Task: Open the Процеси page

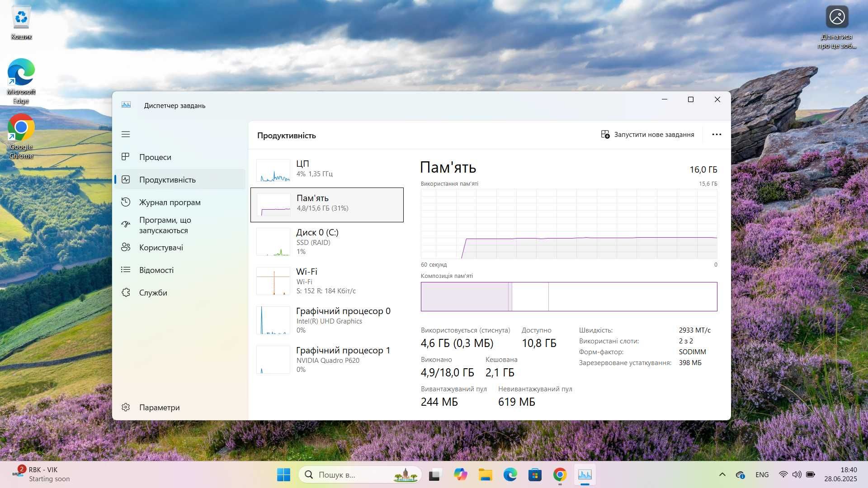Action: [179, 157]
